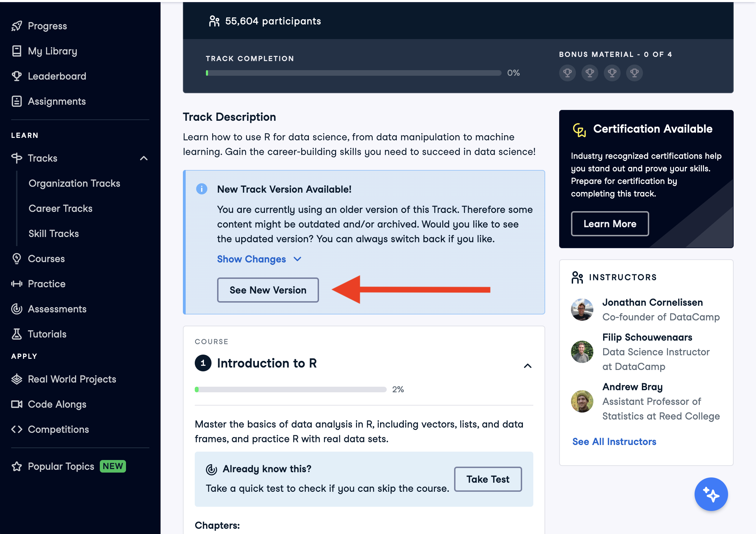The width and height of the screenshot is (756, 534).
Task: Click the info icon in version notice
Action: [x=201, y=189]
